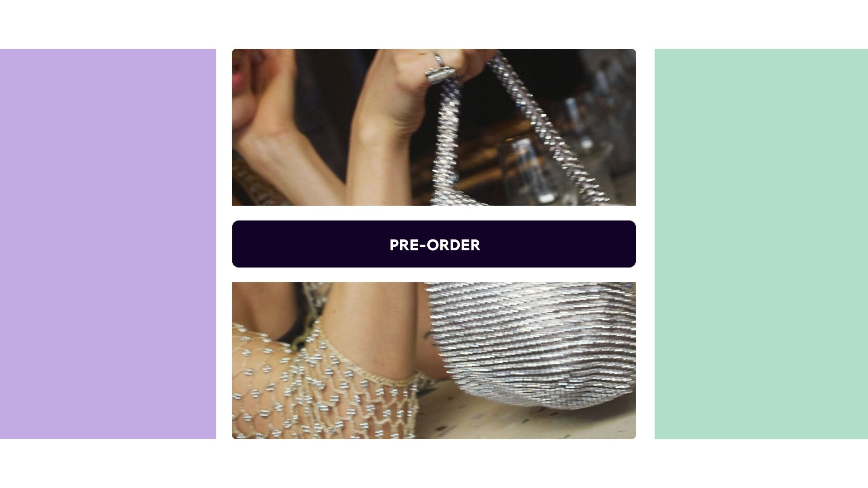
Task: Click the silver ring on the finger
Action: [x=439, y=68]
